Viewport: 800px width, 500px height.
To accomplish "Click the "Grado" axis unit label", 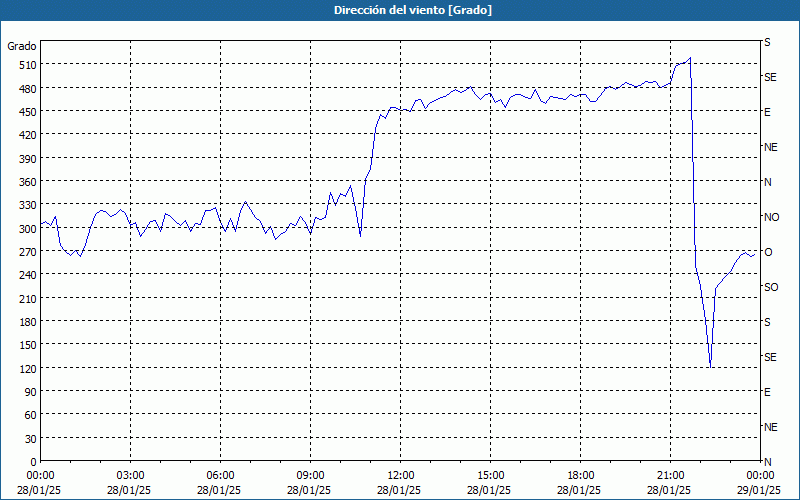I will tap(22, 46).
